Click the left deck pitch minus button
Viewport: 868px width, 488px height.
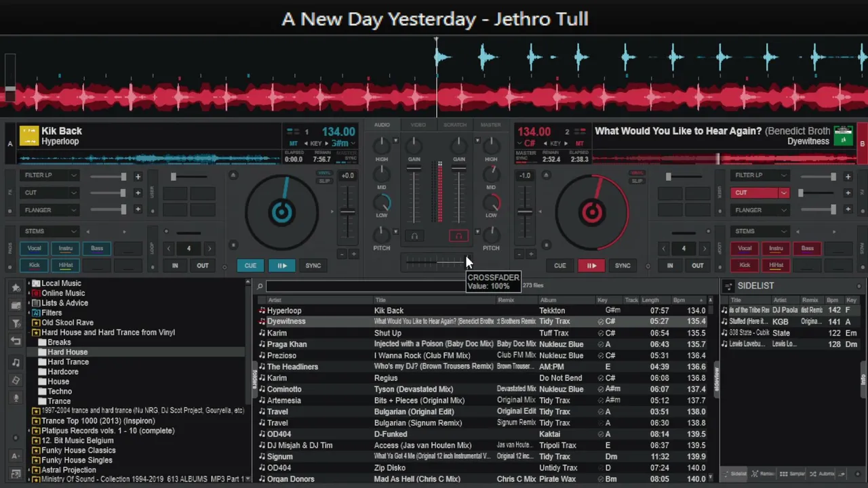(x=342, y=254)
